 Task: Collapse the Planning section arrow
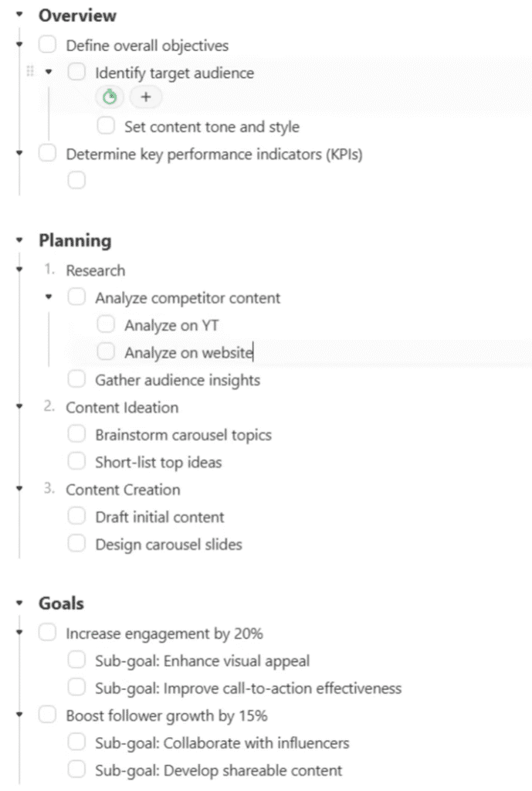[19, 240]
